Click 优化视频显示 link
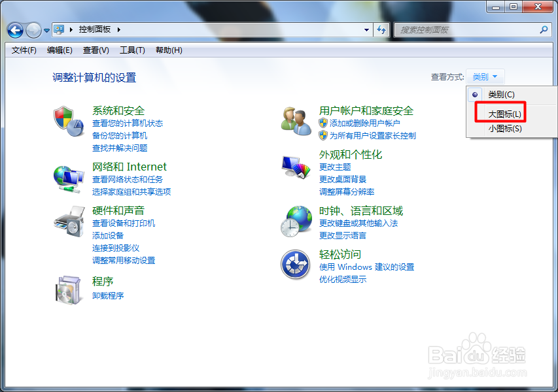This screenshot has width=558, height=392. pyautogui.click(x=343, y=280)
